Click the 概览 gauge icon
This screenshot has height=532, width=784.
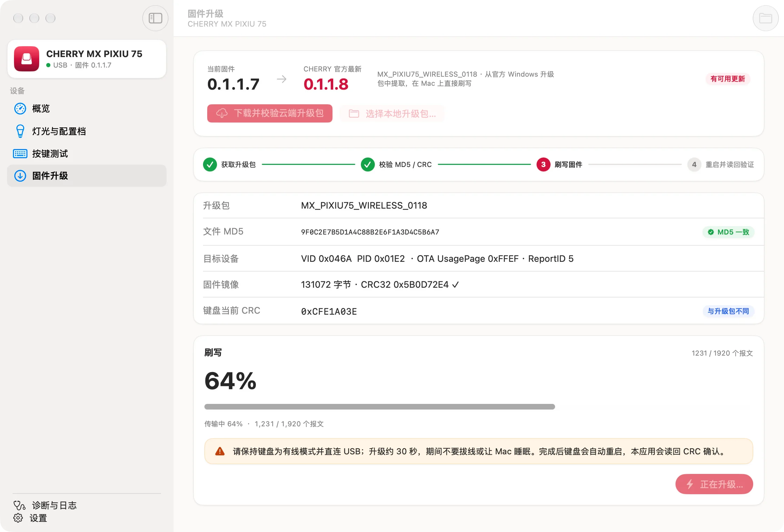pos(20,108)
